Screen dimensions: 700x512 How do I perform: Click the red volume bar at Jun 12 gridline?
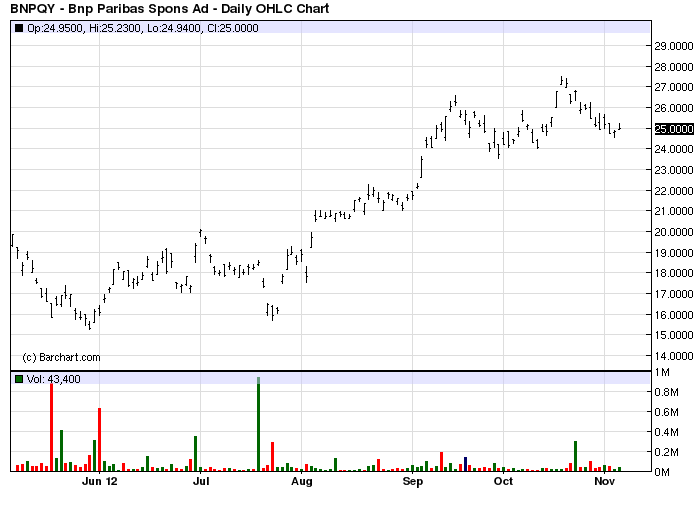coord(100,440)
